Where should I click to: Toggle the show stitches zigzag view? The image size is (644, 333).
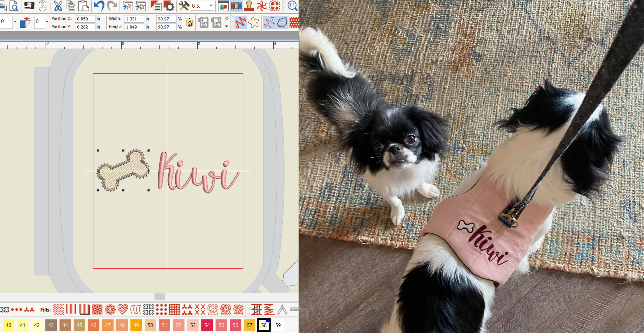tap(241, 23)
